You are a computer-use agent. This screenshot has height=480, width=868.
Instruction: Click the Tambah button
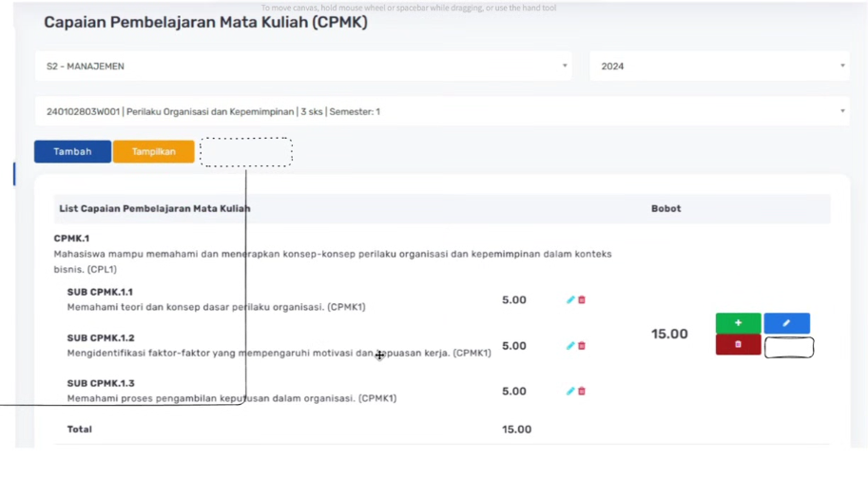click(x=72, y=152)
